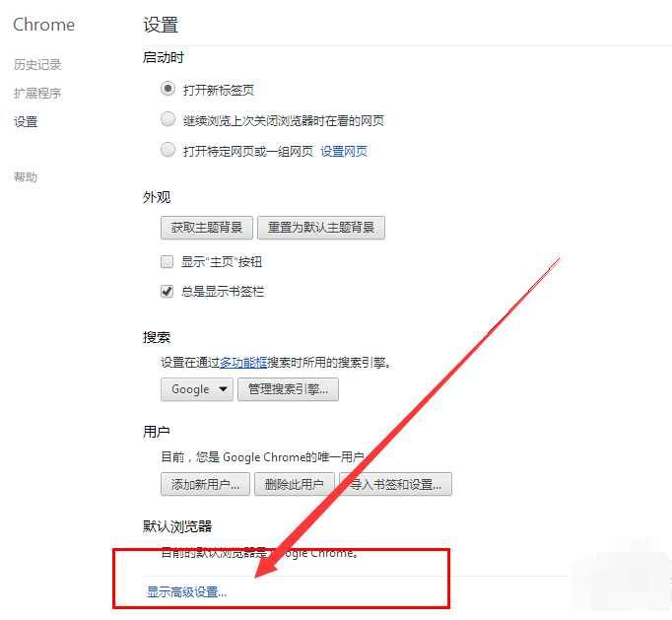Expand the Google search engine dropdown
672x620 pixels.
(196, 389)
